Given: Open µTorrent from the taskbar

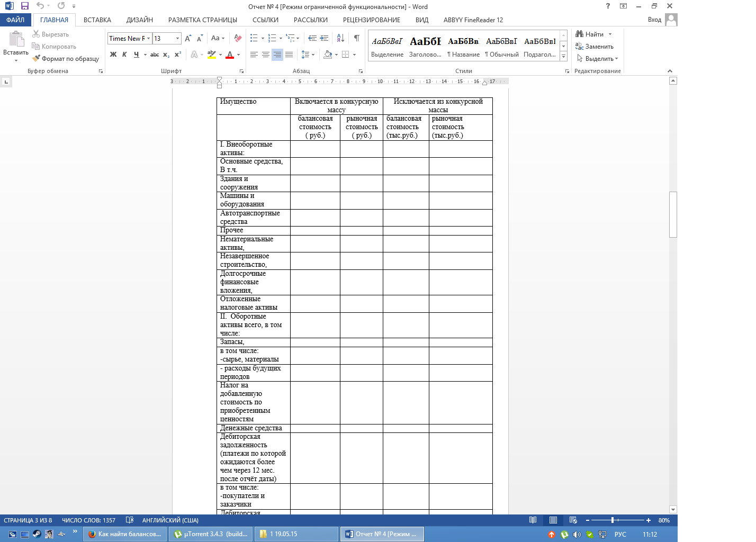Looking at the screenshot, I should tap(211, 534).
